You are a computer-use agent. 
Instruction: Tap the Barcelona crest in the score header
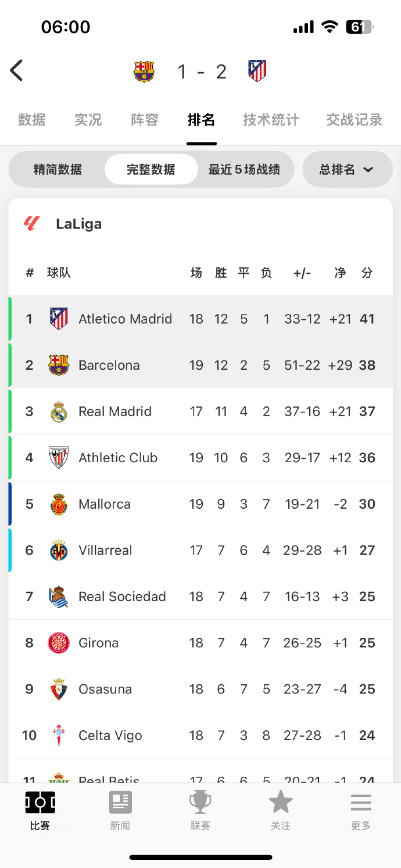(144, 72)
